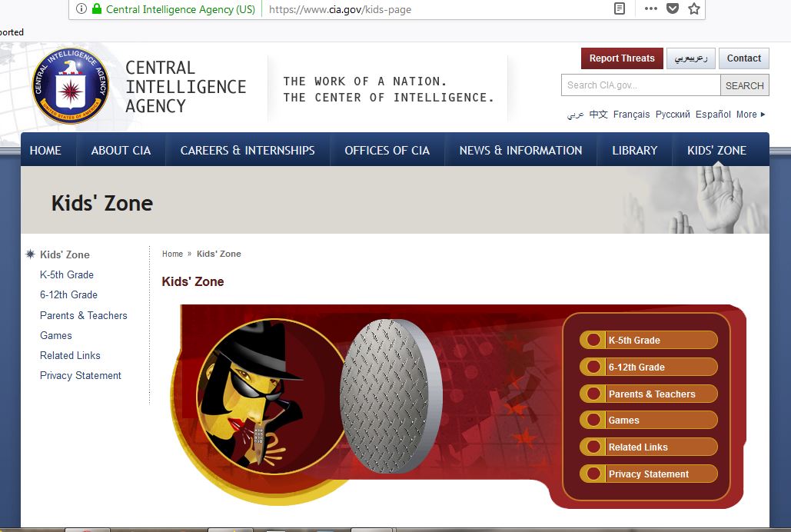Click the CIA seal logo
The height and width of the screenshot is (532, 791).
click(x=70, y=85)
